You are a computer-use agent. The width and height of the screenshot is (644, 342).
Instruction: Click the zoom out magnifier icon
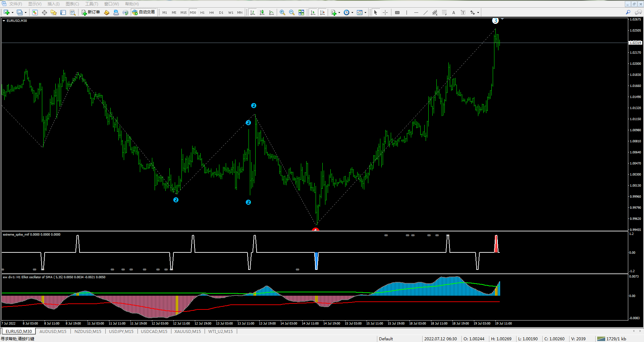pos(292,12)
